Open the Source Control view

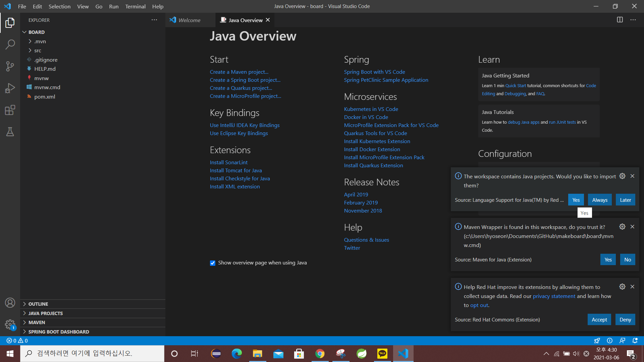click(10, 66)
